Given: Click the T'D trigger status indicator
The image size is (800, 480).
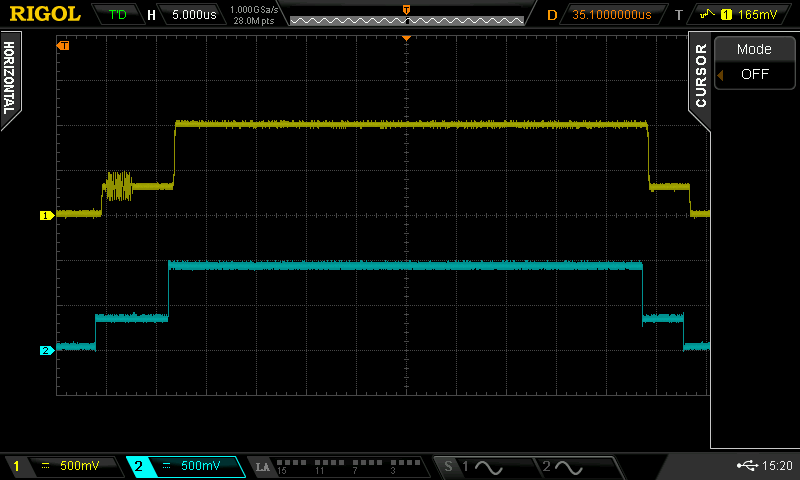Looking at the screenshot, I should click(118, 15).
